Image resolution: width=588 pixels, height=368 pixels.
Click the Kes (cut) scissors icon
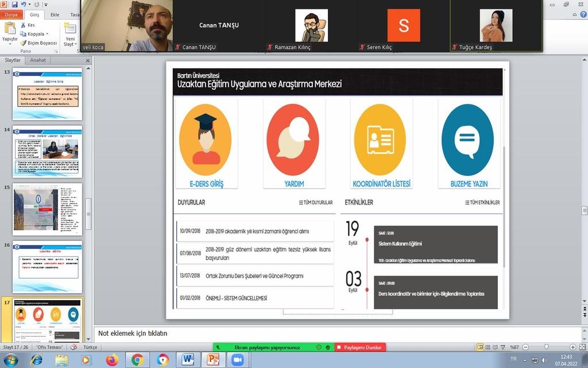click(x=23, y=25)
